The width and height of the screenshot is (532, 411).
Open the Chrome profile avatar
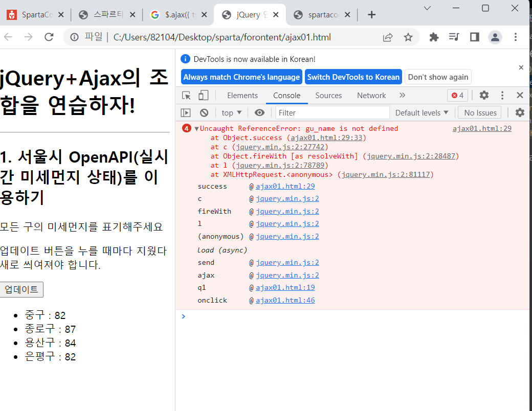click(495, 37)
